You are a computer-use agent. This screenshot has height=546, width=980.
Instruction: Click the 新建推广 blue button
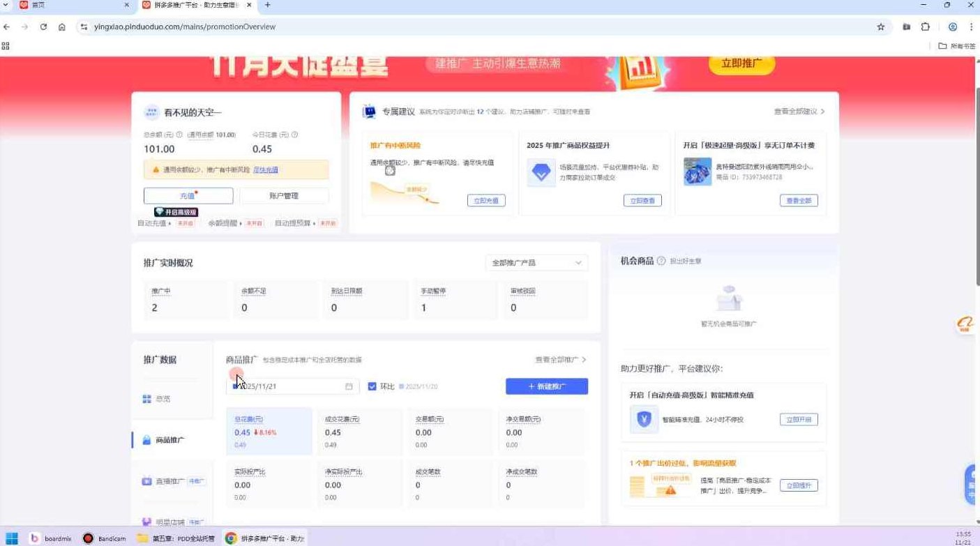pyautogui.click(x=546, y=386)
